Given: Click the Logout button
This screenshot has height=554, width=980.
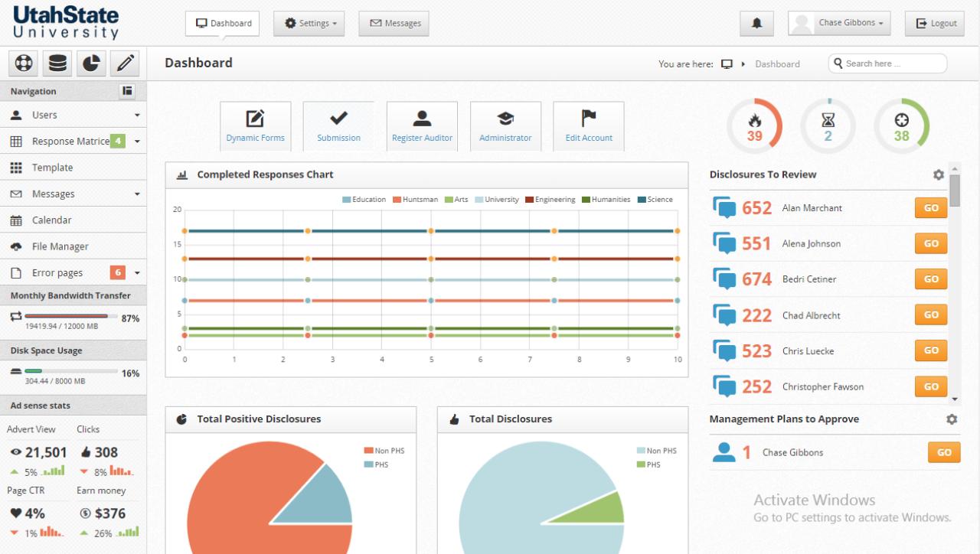Looking at the screenshot, I should point(935,23).
